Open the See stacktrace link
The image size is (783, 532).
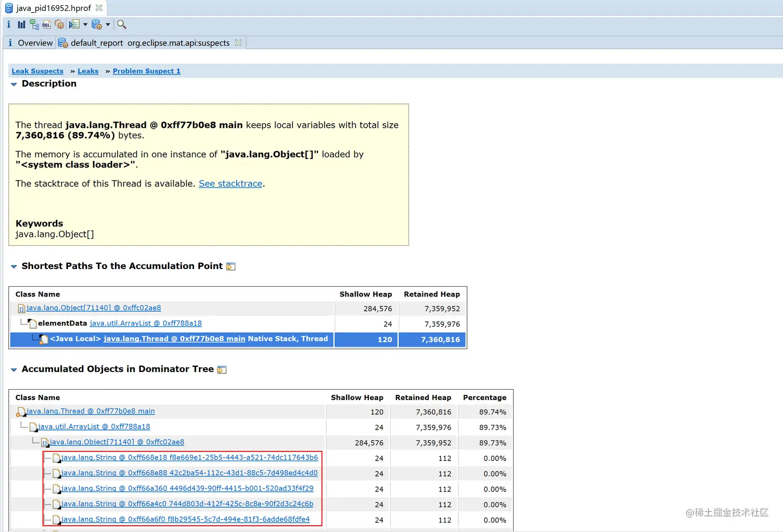coord(230,184)
